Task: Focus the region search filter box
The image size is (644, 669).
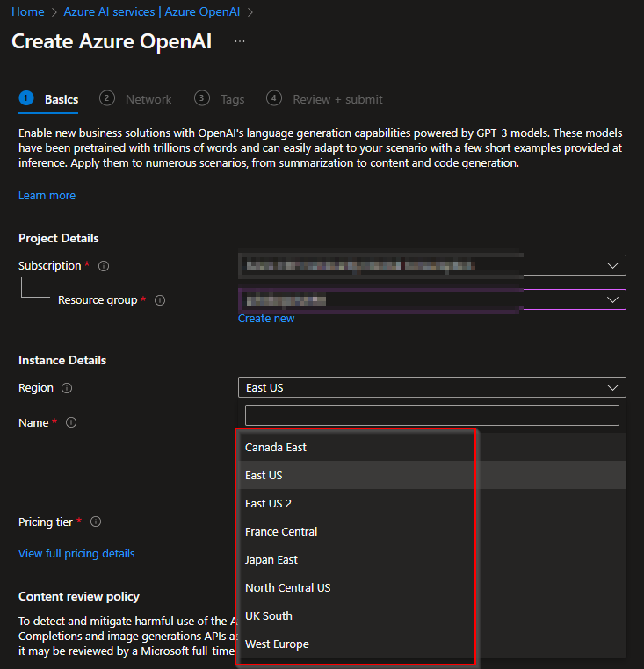Action: [431, 415]
